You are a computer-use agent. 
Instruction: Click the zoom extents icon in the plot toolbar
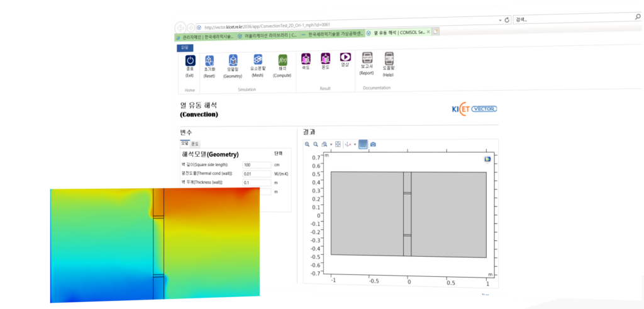[x=338, y=144]
